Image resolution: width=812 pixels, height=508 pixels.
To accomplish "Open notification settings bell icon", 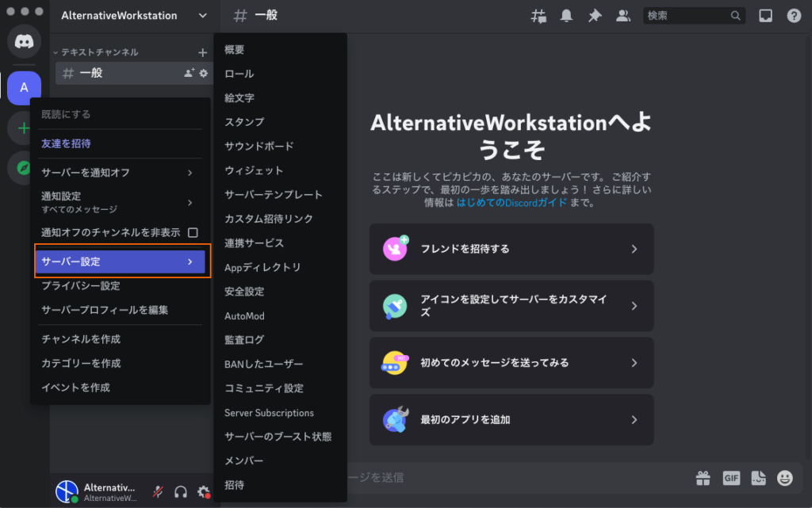I will pyautogui.click(x=566, y=16).
